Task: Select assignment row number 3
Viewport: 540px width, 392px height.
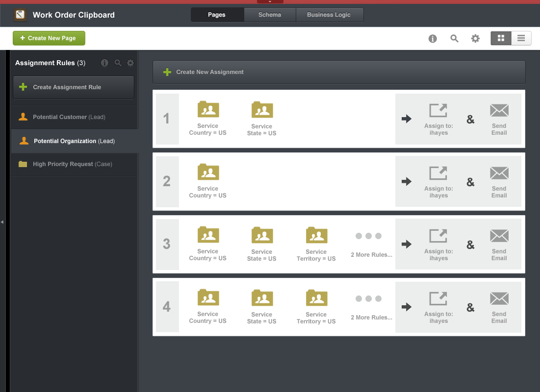Action: tap(167, 245)
